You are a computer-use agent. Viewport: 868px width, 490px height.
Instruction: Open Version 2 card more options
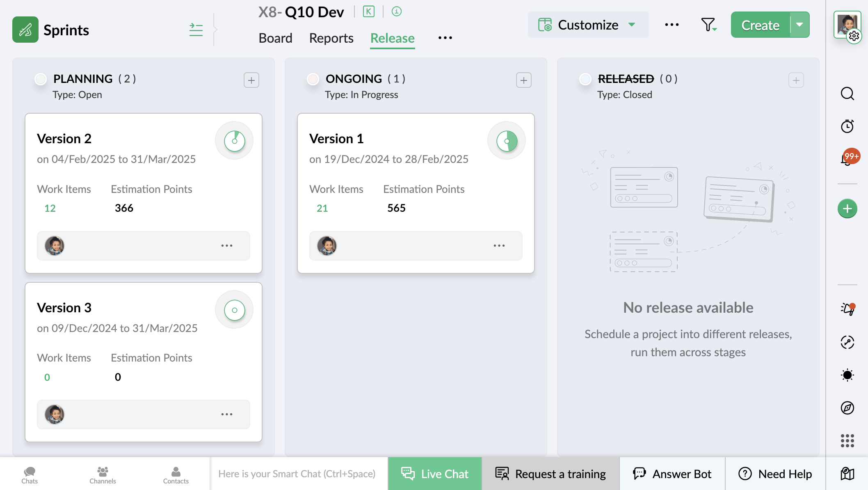227,246
